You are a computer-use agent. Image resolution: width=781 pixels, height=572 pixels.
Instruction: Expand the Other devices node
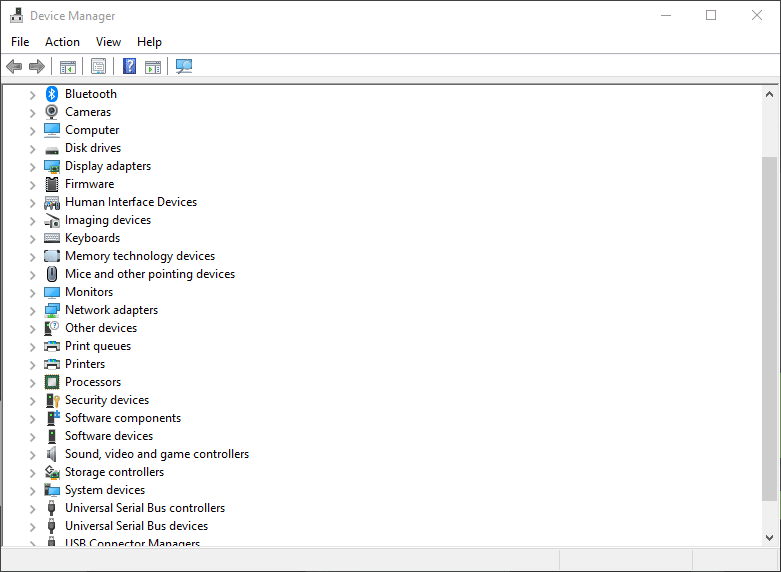click(x=32, y=329)
